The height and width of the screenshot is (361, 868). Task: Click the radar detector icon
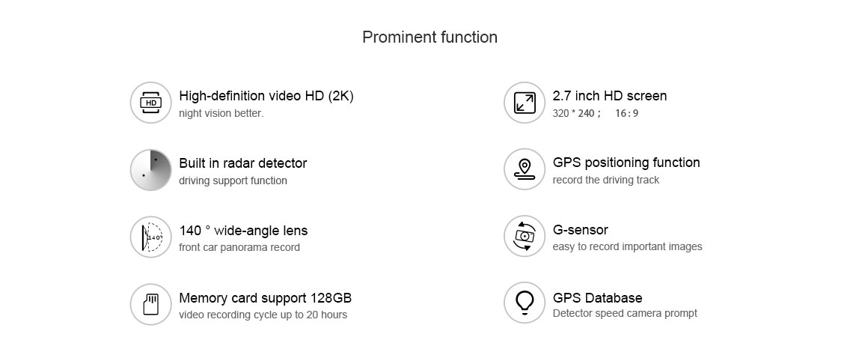click(x=151, y=170)
